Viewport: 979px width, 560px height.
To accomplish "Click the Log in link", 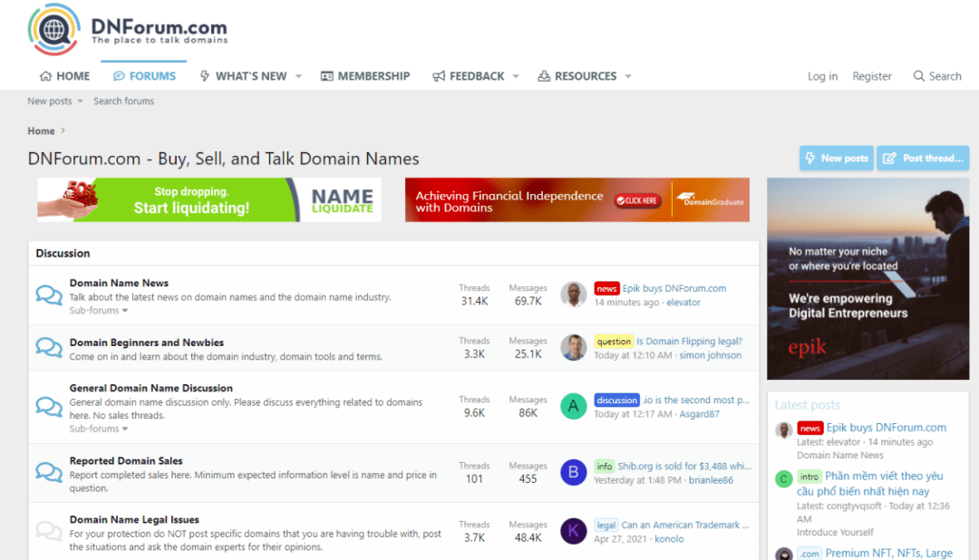I will coord(822,76).
